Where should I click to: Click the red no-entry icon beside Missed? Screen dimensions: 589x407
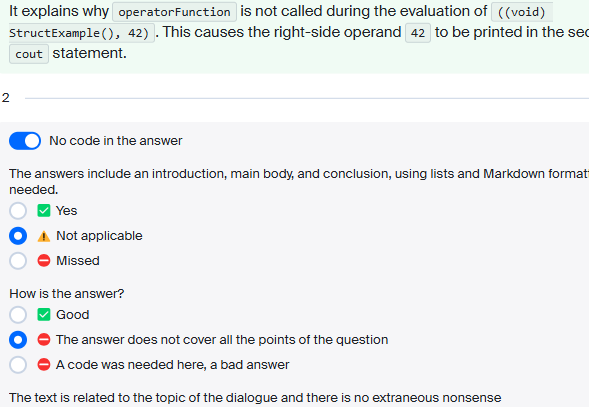(44, 261)
